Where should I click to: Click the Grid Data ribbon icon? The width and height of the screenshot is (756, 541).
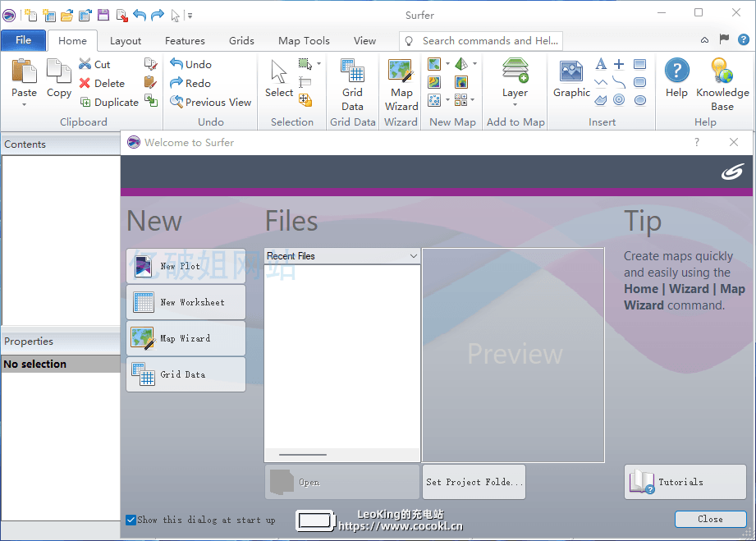pos(352,71)
